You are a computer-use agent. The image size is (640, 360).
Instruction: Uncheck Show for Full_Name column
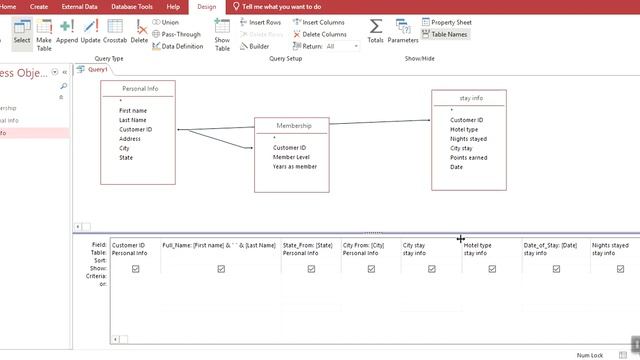[x=221, y=269]
